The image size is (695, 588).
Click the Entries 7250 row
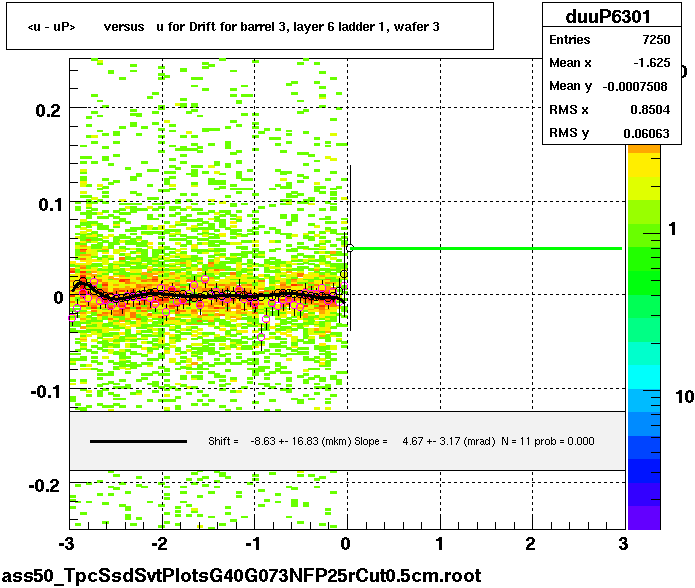pos(609,40)
